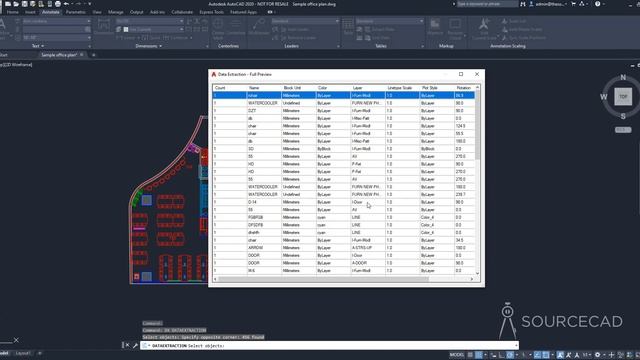The width and height of the screenshot is (640, 360).
Task: Click the Multiline Text large A icon
Action: (2, 24)
